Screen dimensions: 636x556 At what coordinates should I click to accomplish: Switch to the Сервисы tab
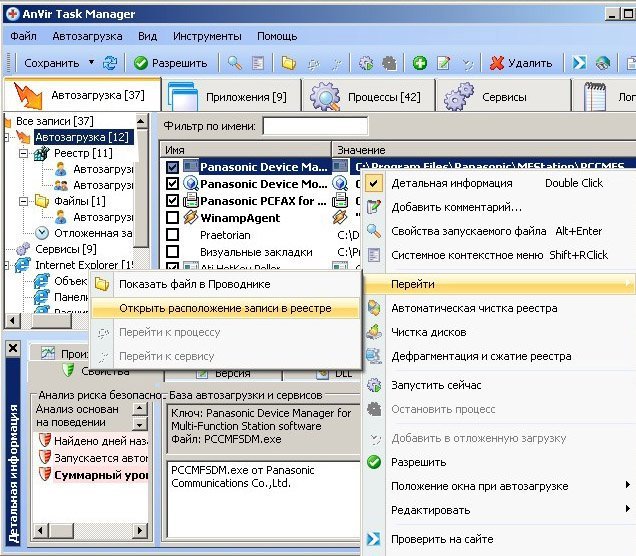(x=503, y=97)
